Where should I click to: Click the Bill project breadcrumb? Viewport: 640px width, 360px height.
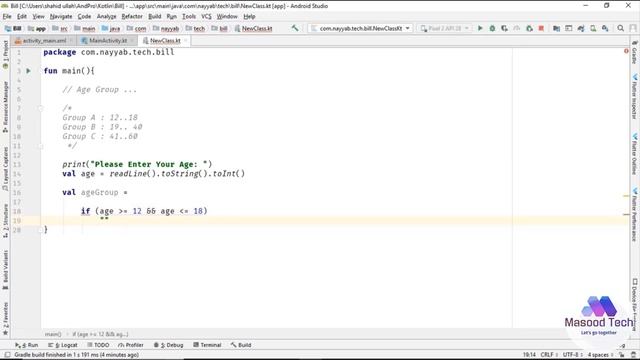point(13,28)
